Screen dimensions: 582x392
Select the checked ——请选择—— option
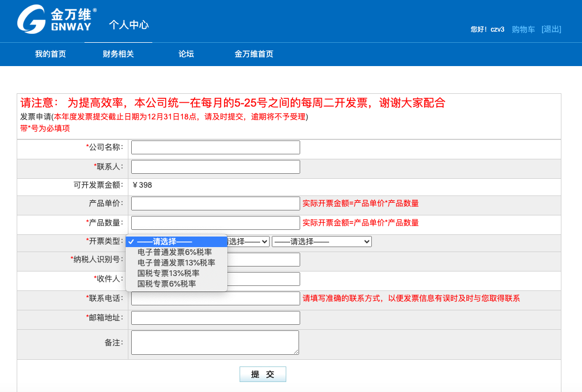point(165,242)
